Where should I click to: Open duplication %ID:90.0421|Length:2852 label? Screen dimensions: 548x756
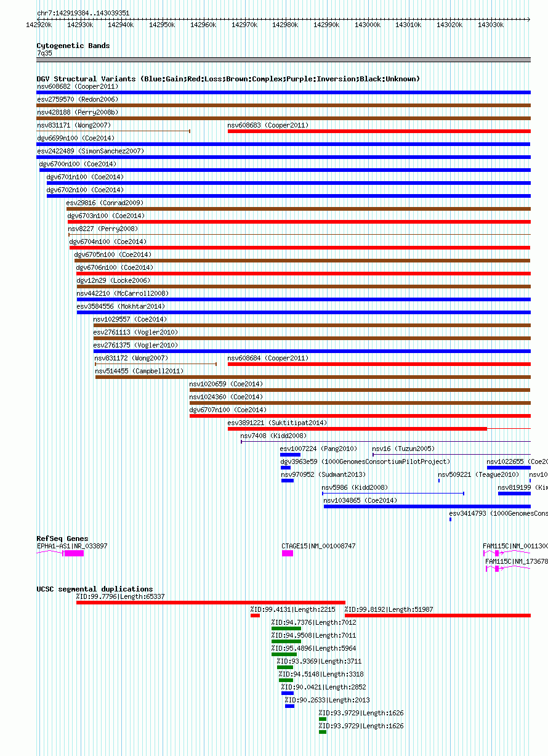(x=324, y=687)
